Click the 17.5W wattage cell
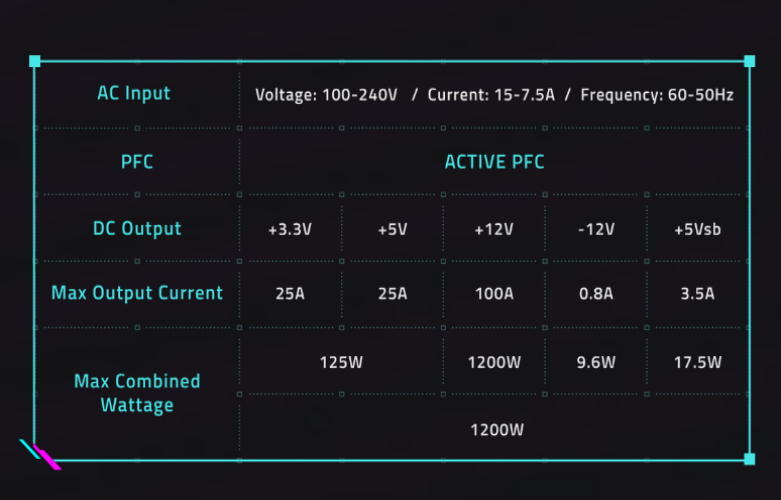 pyautogui.click(x=697, y=362)
